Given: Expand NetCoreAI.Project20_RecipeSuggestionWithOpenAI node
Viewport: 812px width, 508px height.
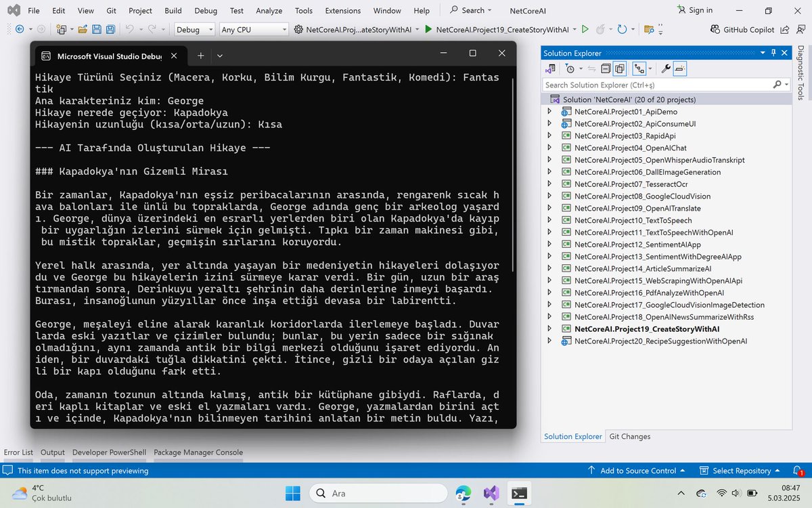Looking at the screenshot, I should pyautogui.click(x=549, y=341).
